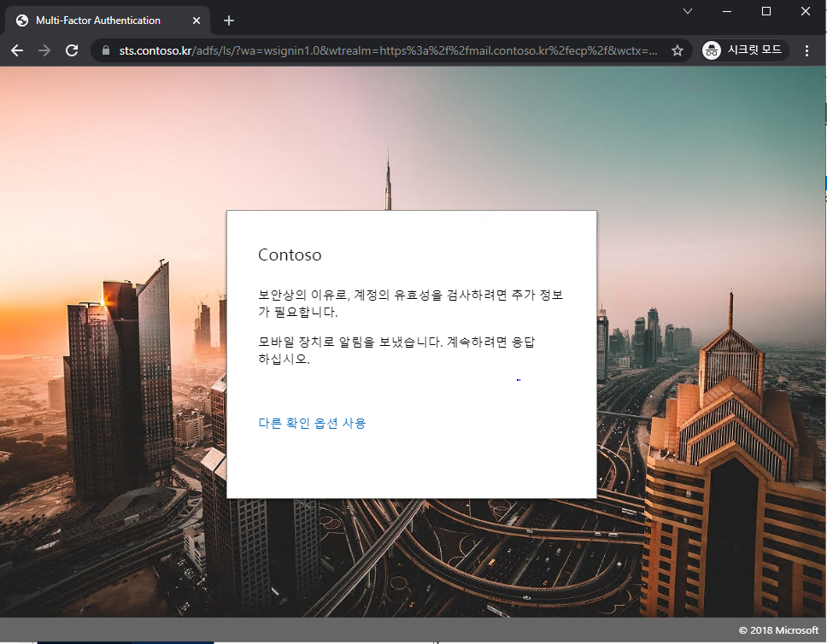The image size is (827, 644).
Task: View site info via the lock icon
Action: (106, 50)
